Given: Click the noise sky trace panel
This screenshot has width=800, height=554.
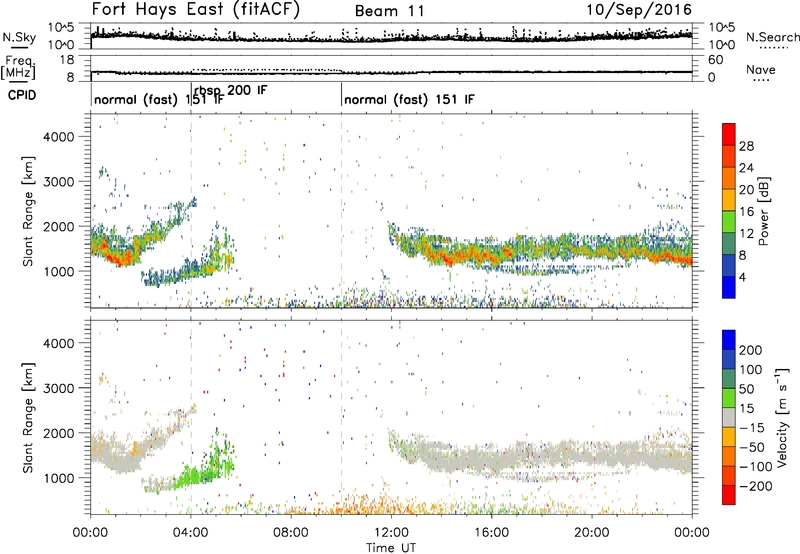Looking at the screenshot, I should click(391, 36).
